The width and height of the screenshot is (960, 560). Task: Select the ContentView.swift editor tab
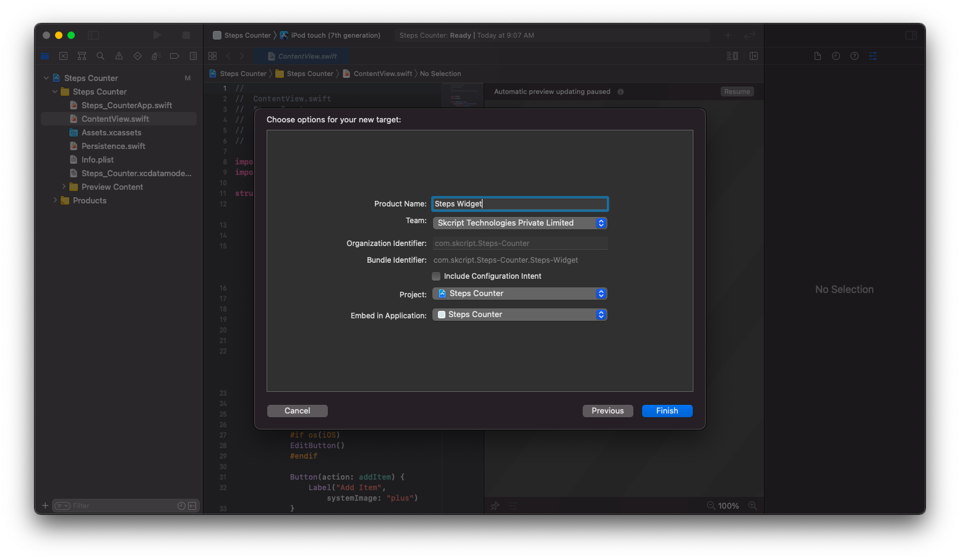point(302,56)
